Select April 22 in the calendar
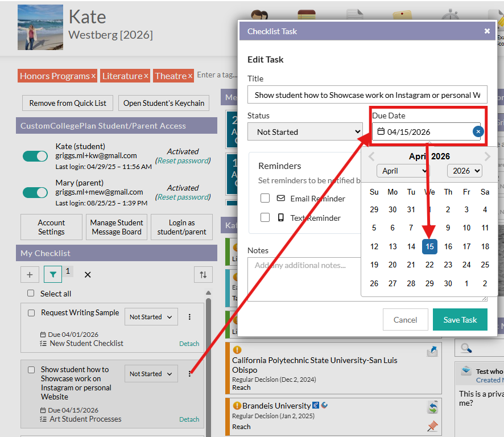 [429, 265]
